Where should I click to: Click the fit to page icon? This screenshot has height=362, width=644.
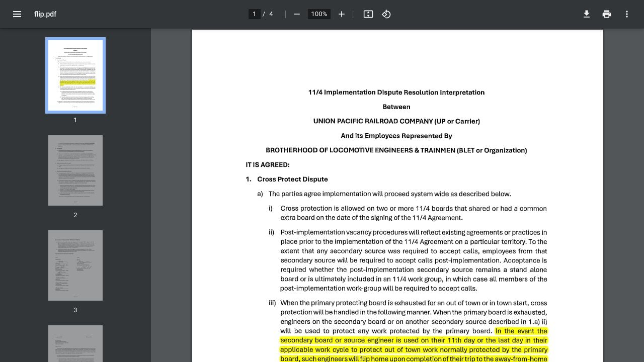click(x=368, y=14)
